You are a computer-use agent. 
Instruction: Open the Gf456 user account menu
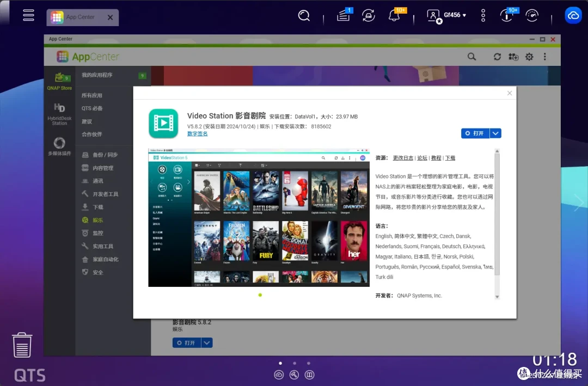point(446,15)
